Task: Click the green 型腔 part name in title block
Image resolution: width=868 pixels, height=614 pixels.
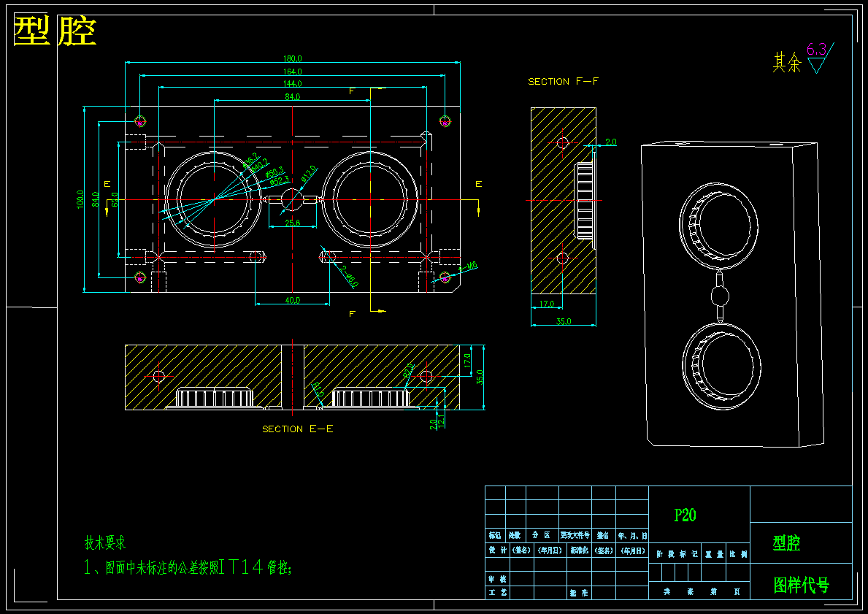Action: click(x=786, y=543)
